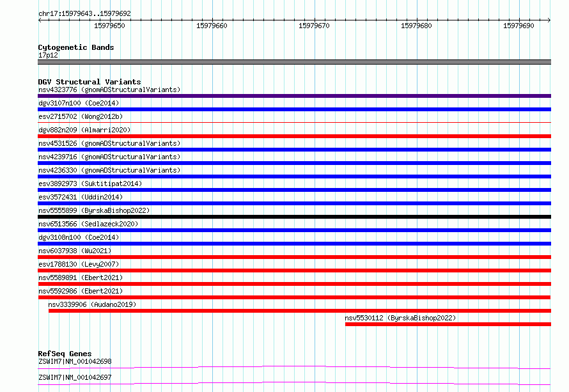Click the ruler's left arrow end

click(x=40, y=20)
